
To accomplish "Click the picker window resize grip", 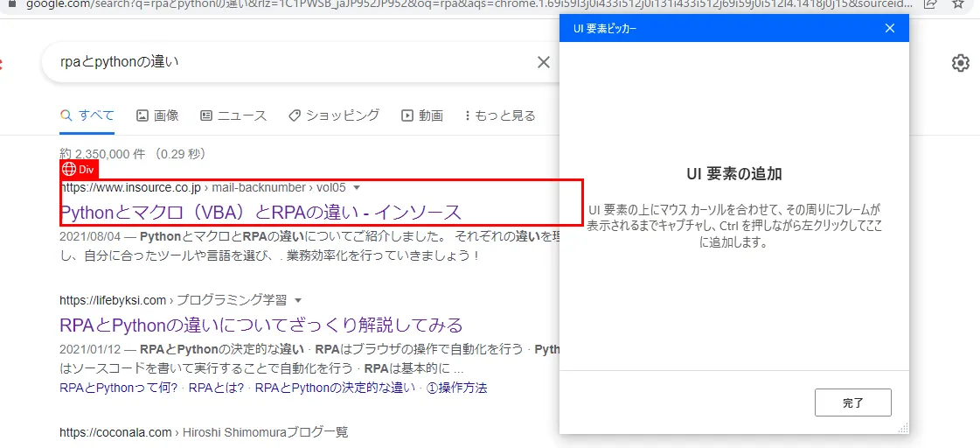I will (903, 428).
